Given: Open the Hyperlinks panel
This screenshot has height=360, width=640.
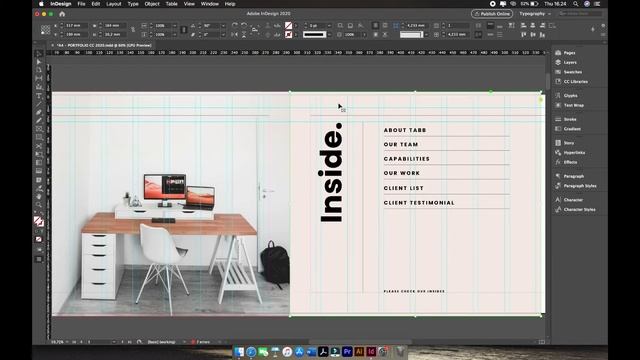Looking at the screenshot, I should (x=574, y=153).
